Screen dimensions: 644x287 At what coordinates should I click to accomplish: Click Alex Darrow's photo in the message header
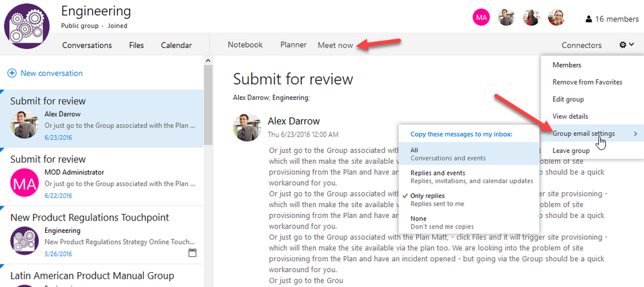click(x=247, y=127)
